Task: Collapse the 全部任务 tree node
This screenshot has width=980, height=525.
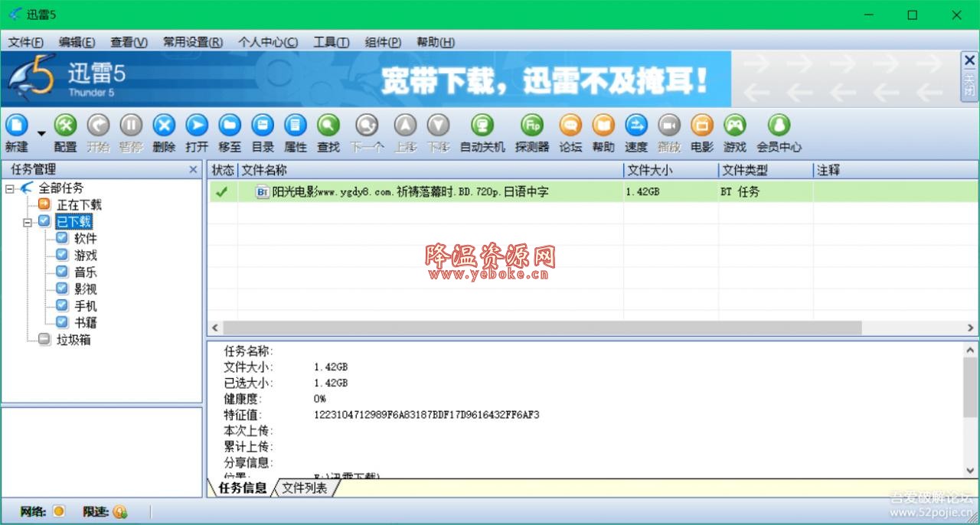Action: (x=10, y=188)
